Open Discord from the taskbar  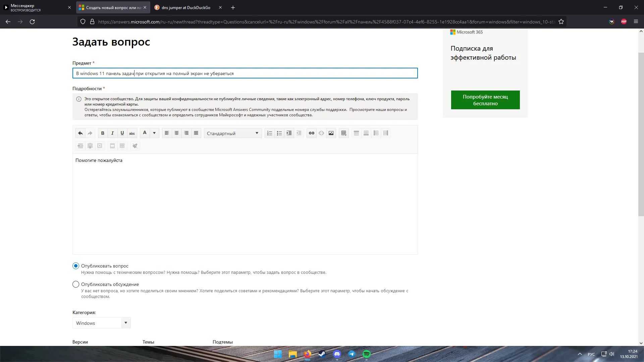(x=337, y=354)
